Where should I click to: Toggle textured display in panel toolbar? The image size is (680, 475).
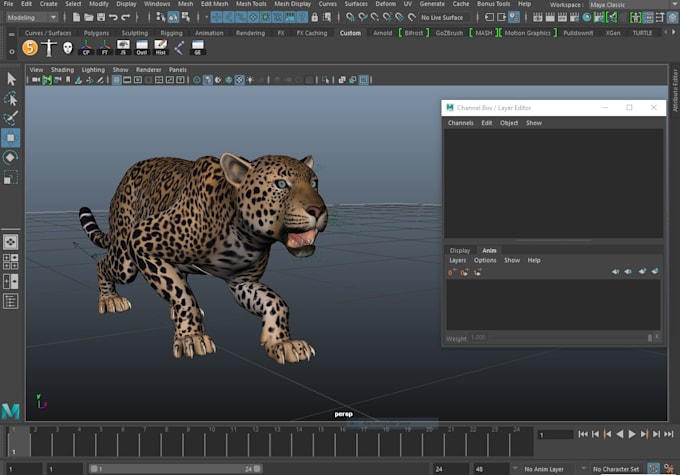(239, 80)
